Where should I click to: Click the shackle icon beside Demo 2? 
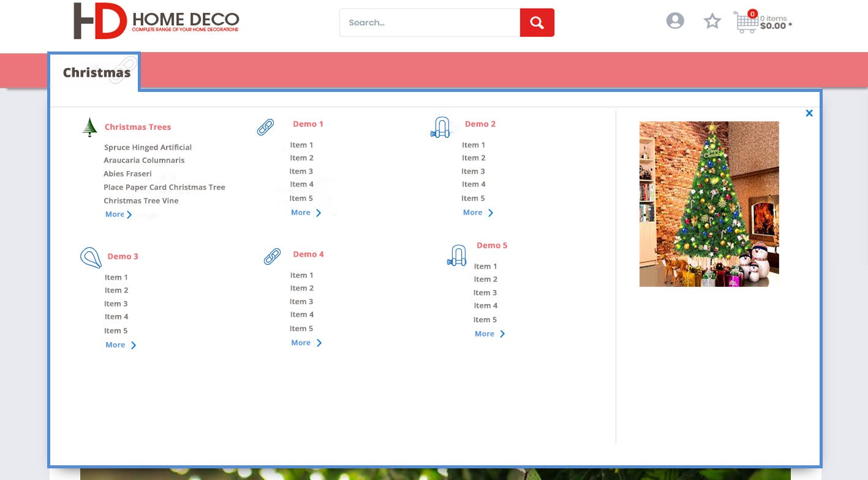pyautogui.click(x=440, y=127)
